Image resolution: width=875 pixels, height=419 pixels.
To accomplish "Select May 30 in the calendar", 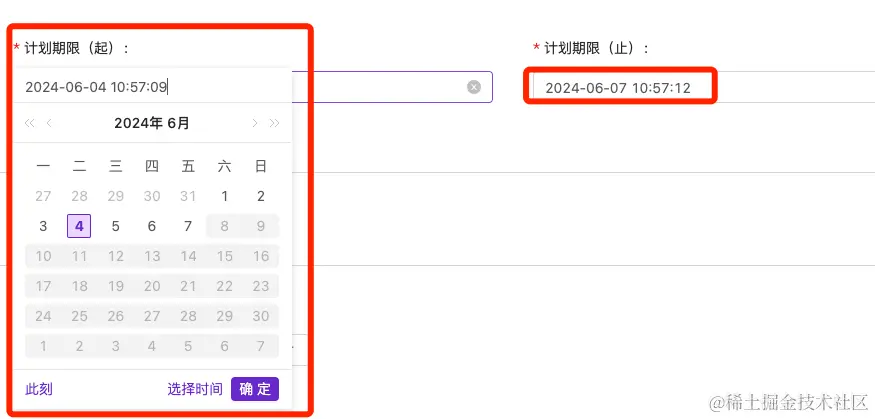I will [152, 196].
